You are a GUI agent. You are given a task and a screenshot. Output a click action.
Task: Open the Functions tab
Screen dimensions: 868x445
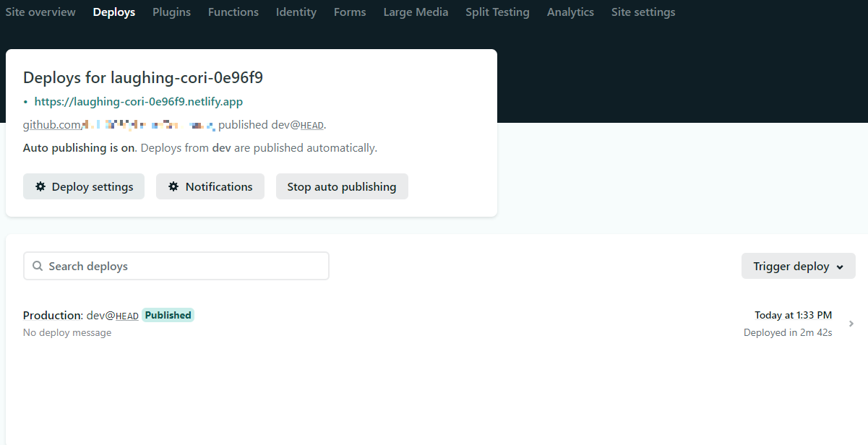click(x=233, y=12)
